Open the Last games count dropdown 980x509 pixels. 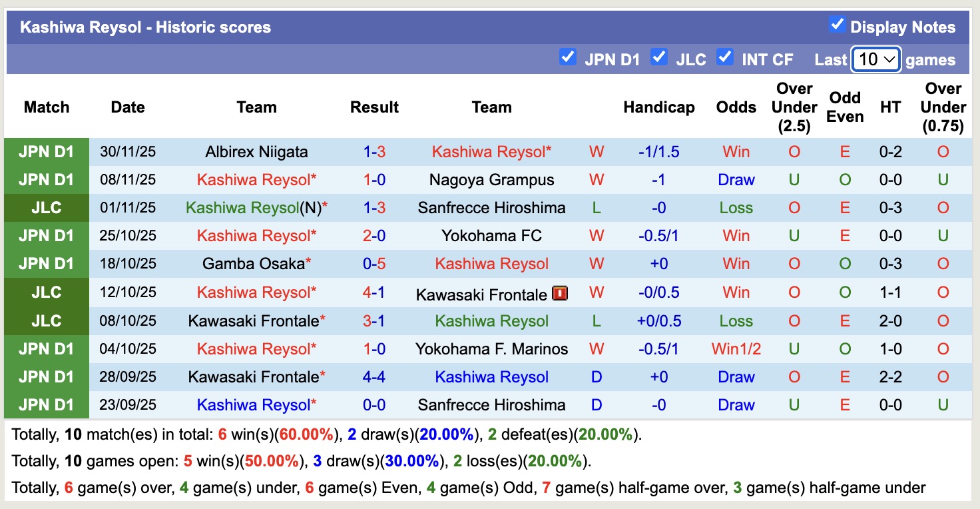tap(875, 59)
